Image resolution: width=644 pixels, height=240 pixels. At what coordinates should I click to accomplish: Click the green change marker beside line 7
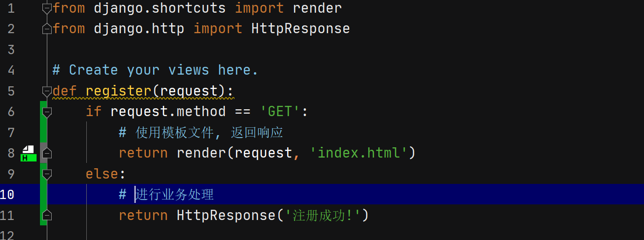(43, 132)
